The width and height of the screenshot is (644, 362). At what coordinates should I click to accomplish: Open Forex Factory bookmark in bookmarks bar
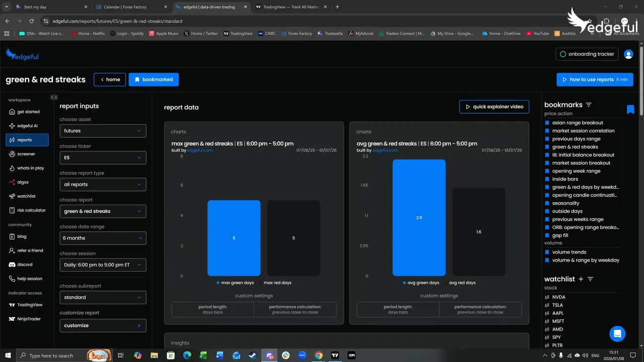click(x=297, y=34)
